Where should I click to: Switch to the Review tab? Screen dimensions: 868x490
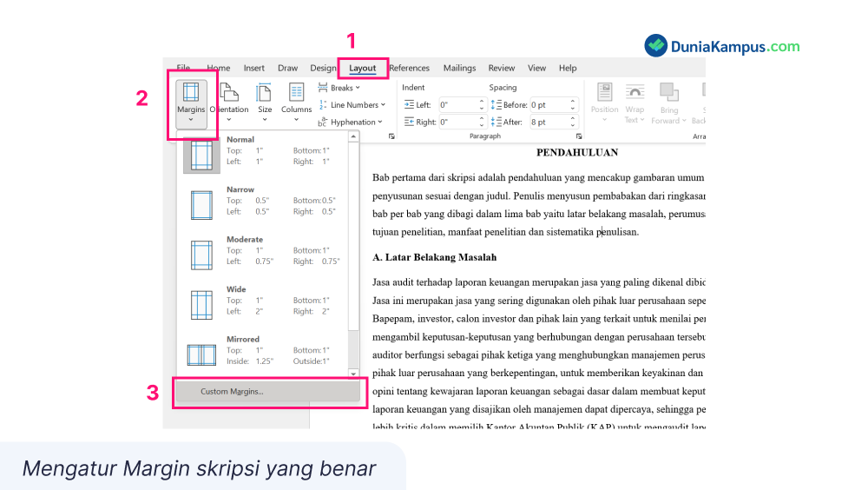coord(502,68)
